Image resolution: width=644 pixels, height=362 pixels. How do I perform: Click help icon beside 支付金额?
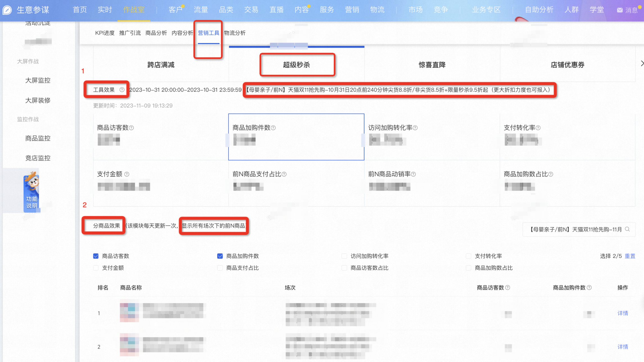(127, 174)
